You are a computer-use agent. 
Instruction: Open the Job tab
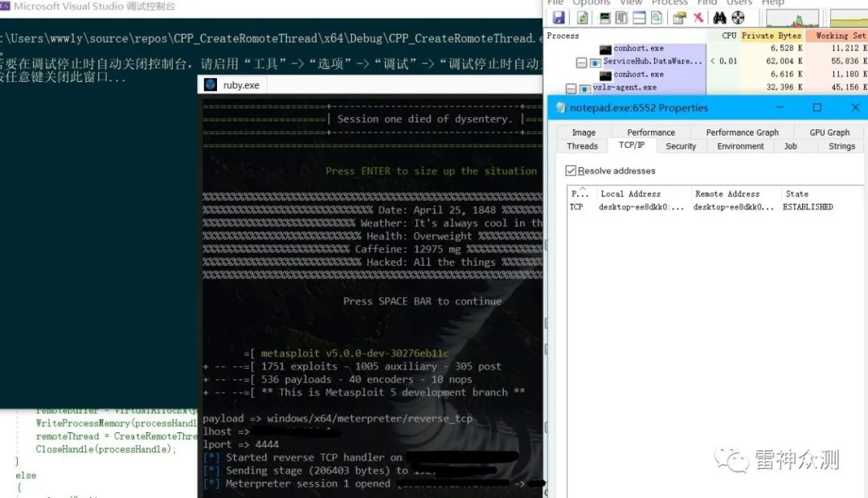coord(791,146)
